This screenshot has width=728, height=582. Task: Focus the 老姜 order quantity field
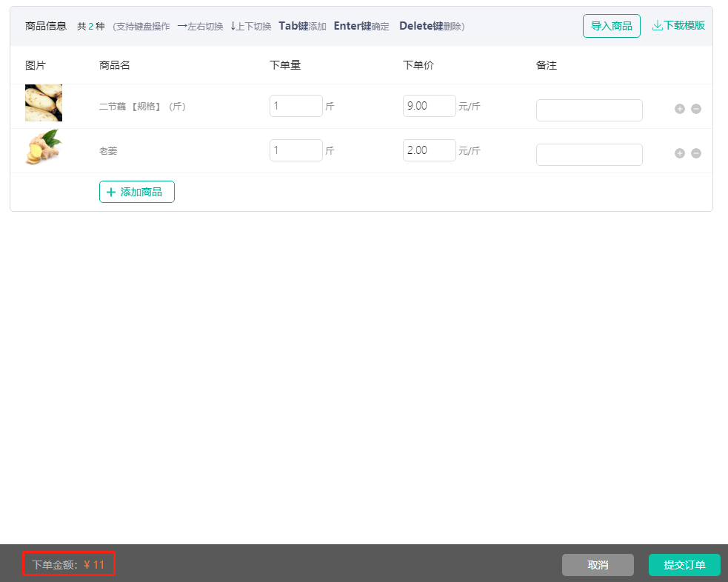(295, 150)
